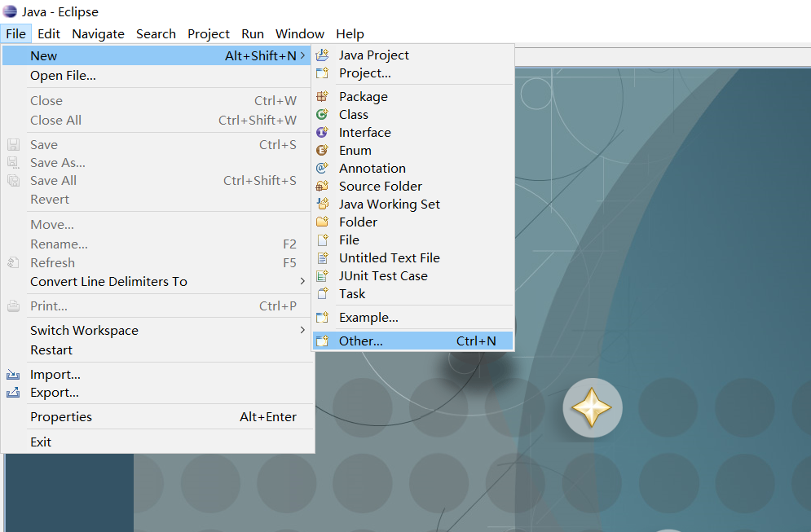Create a new Source Folder
Screen dimensions: 811x532
(x=412, y=186)
